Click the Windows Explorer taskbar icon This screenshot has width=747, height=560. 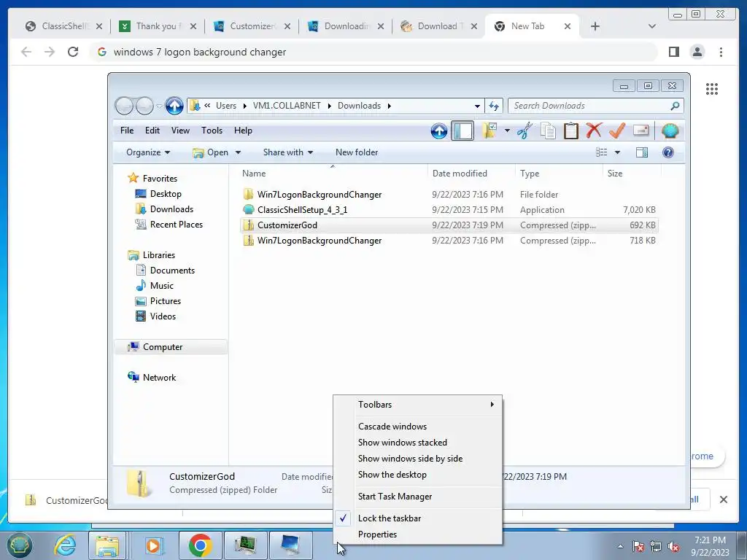[107, 545]
